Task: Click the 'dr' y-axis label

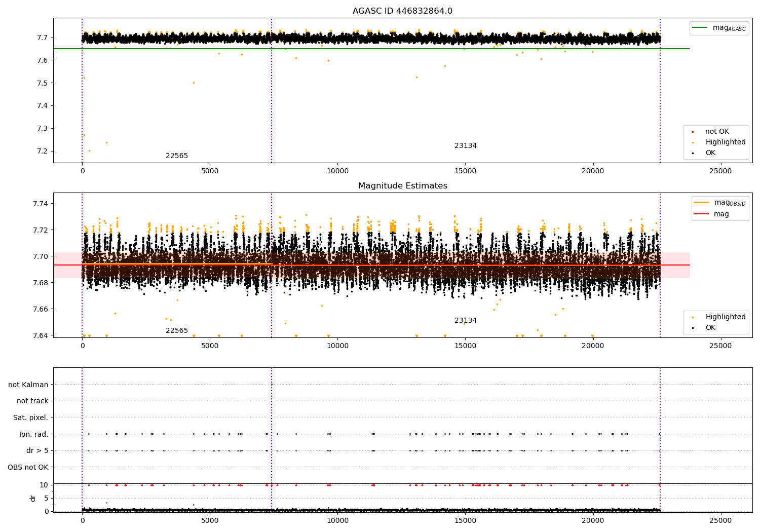Action: tap(33, 498)
